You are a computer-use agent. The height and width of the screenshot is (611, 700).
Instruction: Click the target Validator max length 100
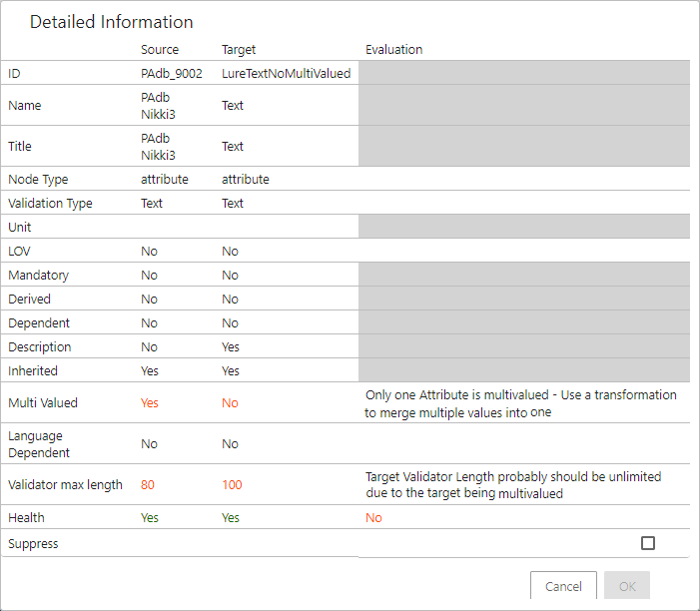click(x=232, y=484)
